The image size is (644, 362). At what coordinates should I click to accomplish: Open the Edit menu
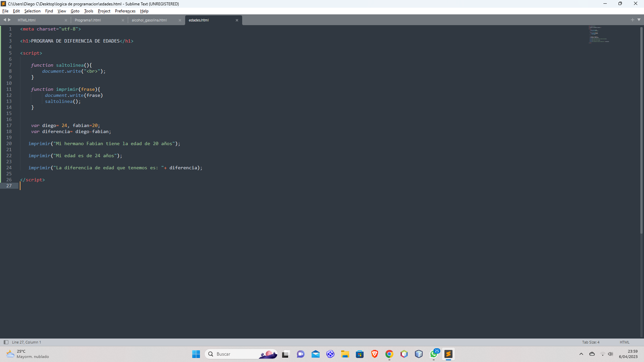pyautogui.click(x=16, y=11)
